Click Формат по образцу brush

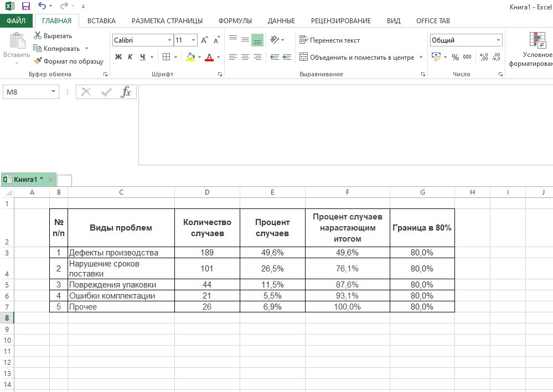coord(69,61)
